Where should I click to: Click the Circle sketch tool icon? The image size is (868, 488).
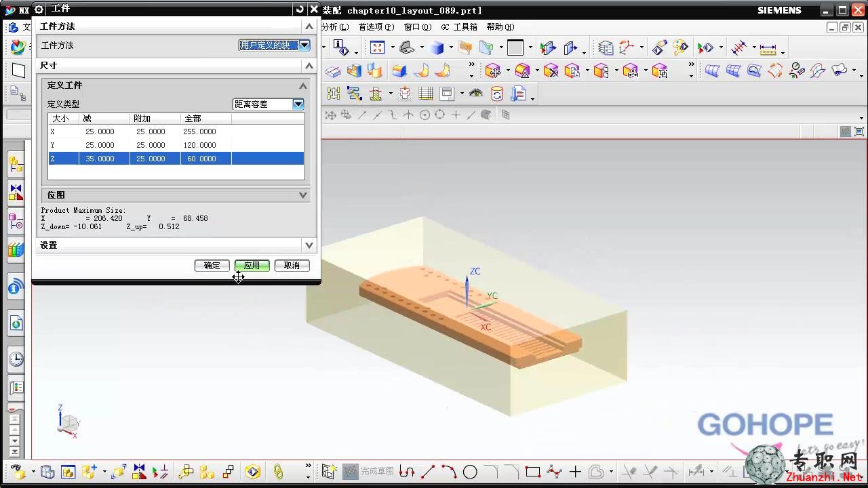pos(470,472)
